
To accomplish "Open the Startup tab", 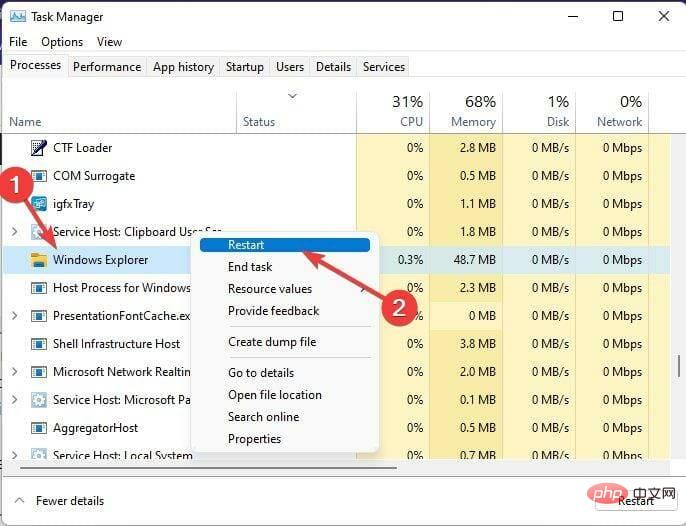I will pos(245,67).
